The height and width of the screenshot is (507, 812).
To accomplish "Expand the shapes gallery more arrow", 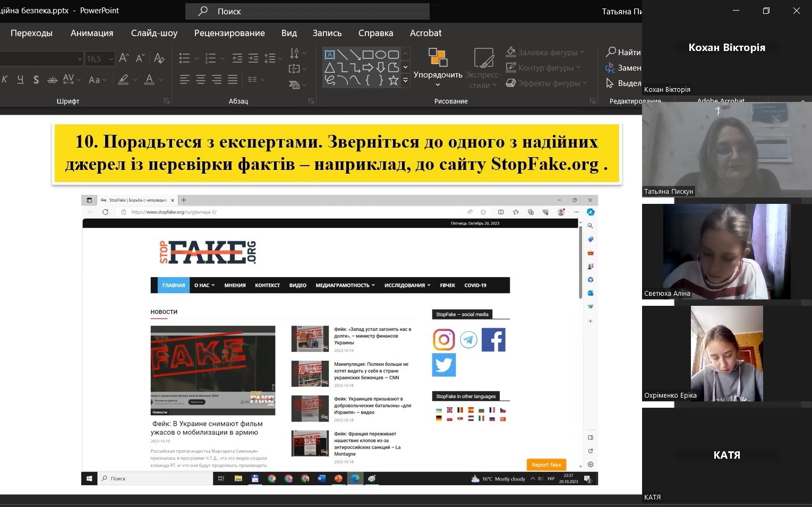I will 405,80.
